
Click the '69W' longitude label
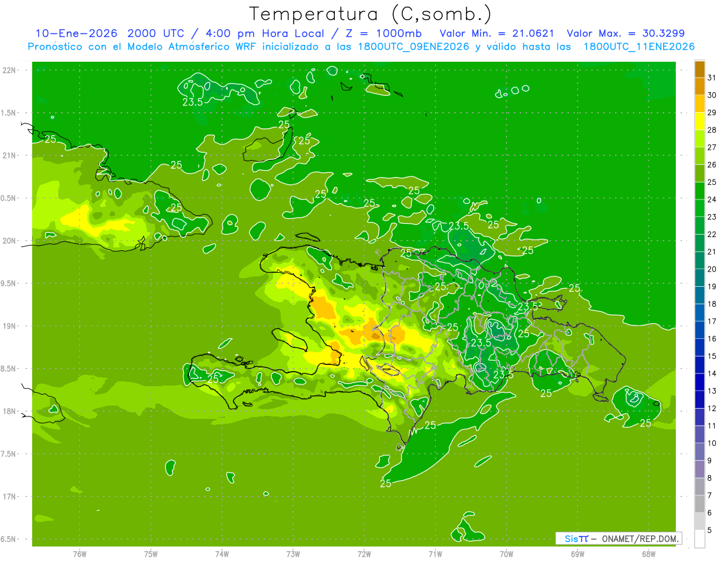(x=578, y=554)
